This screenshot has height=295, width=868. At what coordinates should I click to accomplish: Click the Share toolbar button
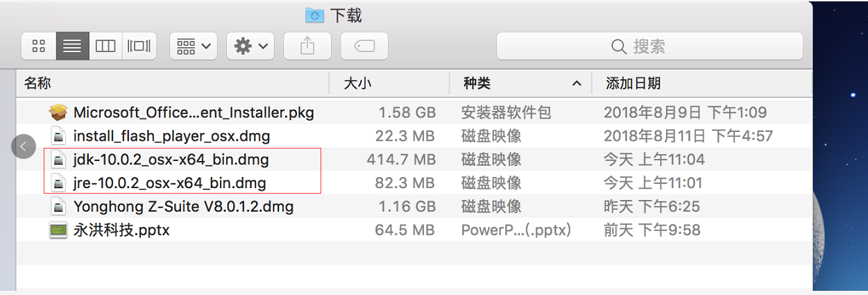click(307, 47)
